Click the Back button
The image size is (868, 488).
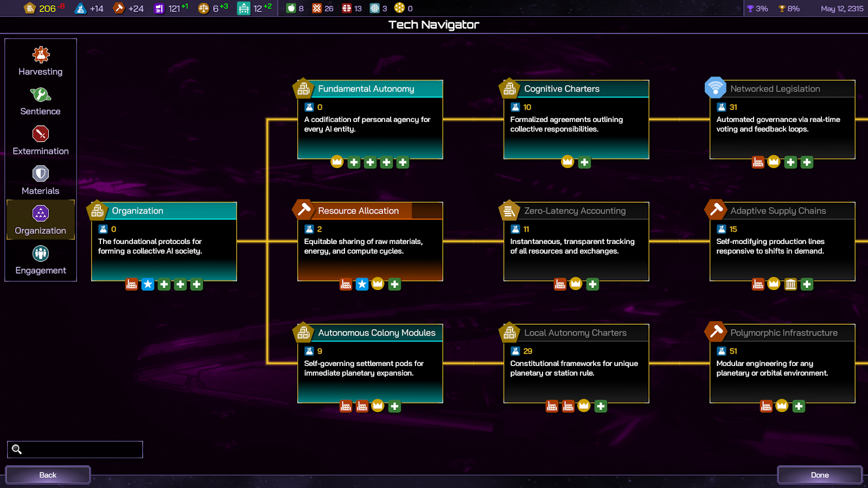coord(48,475)
